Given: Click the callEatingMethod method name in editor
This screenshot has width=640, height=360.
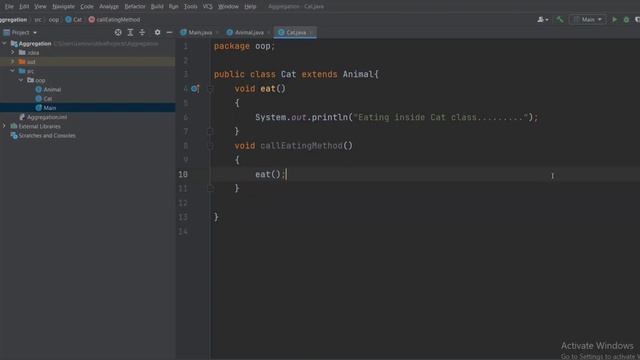Looking at the screenshot, I should [302, 146].
